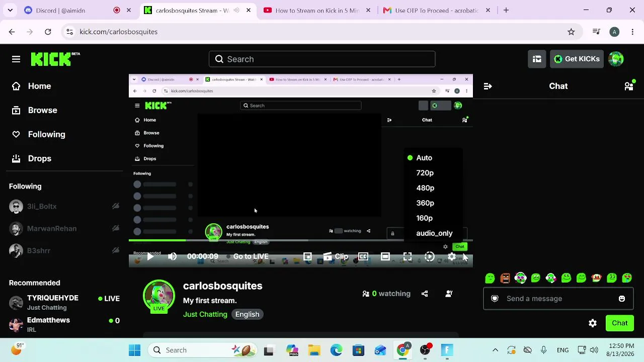Select audio_only quality option

(x=434, y=233)
